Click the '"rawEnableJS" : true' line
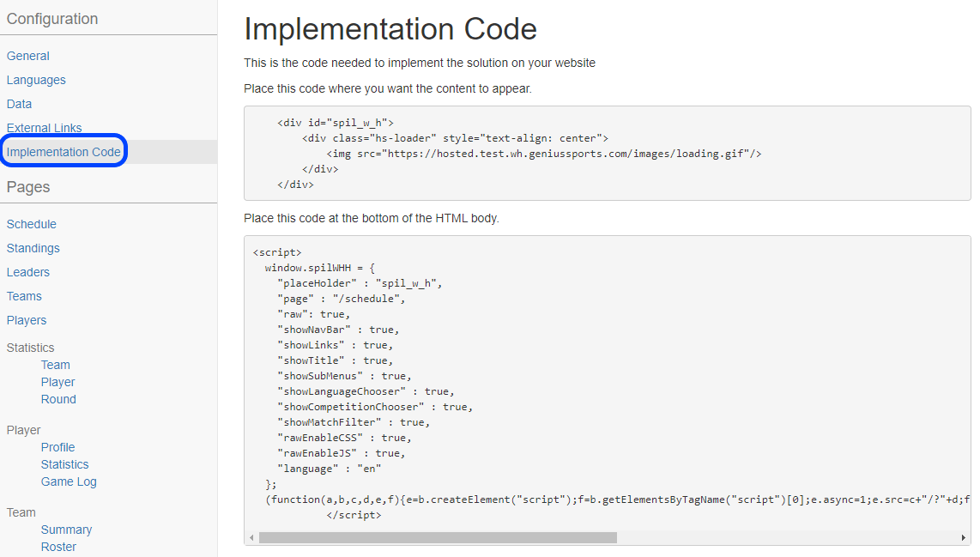The image size is (980, 557). [342, 453]
